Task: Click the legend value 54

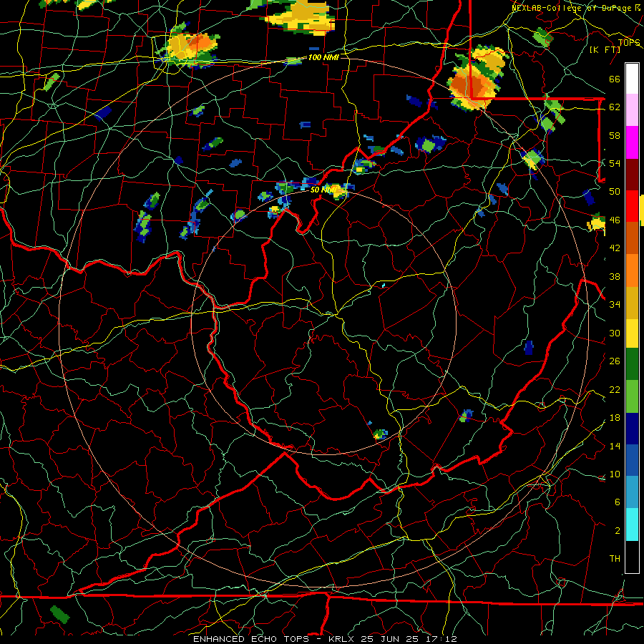Action: coord(615,163)
